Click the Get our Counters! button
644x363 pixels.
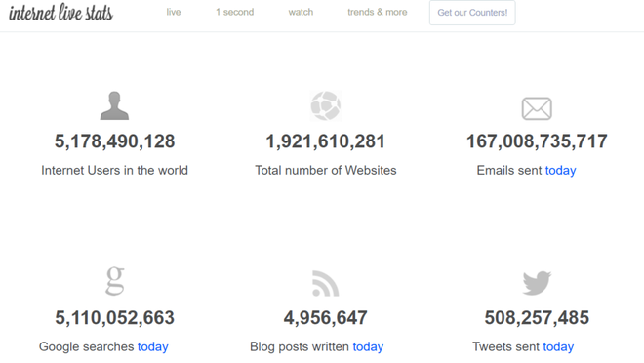(x=472, y=13)
